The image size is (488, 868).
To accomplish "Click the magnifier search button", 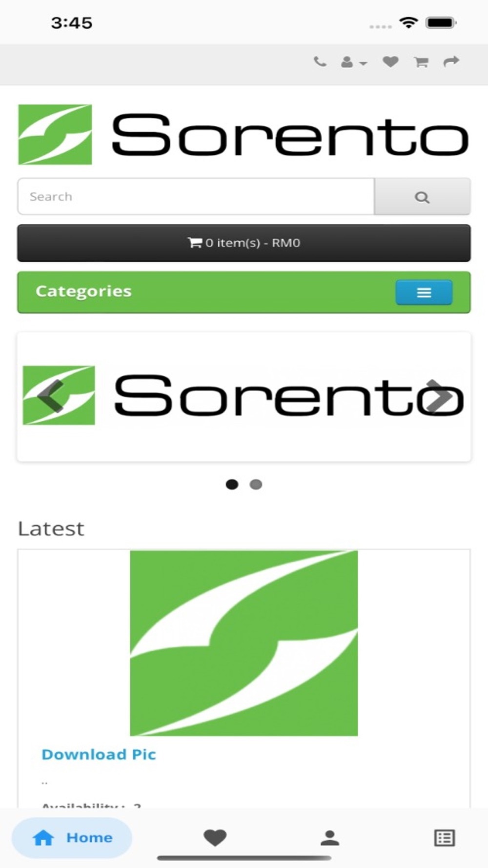I will 422,196.
